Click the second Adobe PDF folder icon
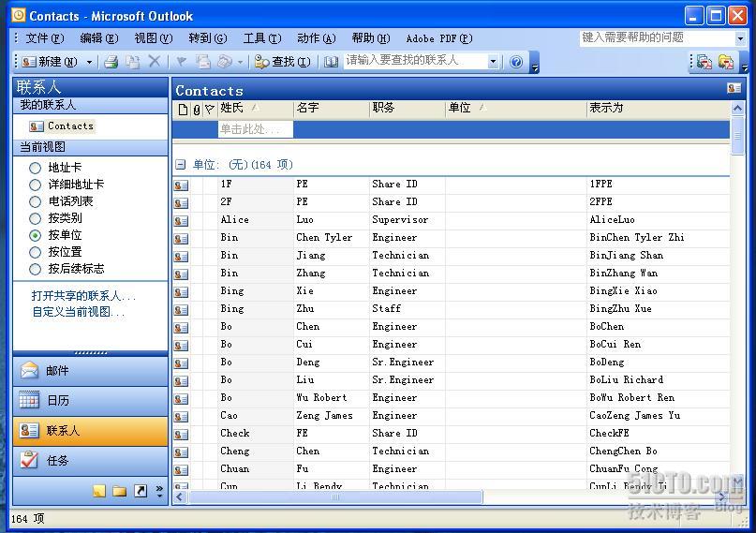The image size is (756, 533). (x=726, y=62)
